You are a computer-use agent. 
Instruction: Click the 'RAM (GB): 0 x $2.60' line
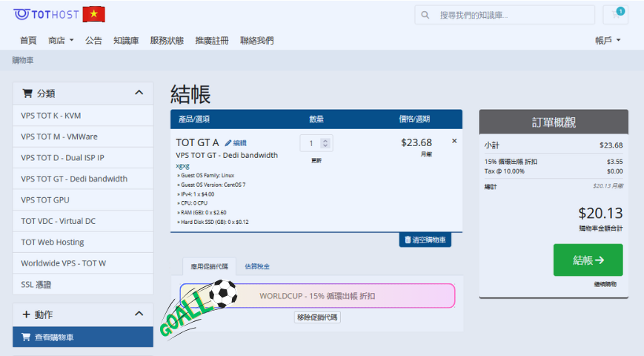point(202,213)
